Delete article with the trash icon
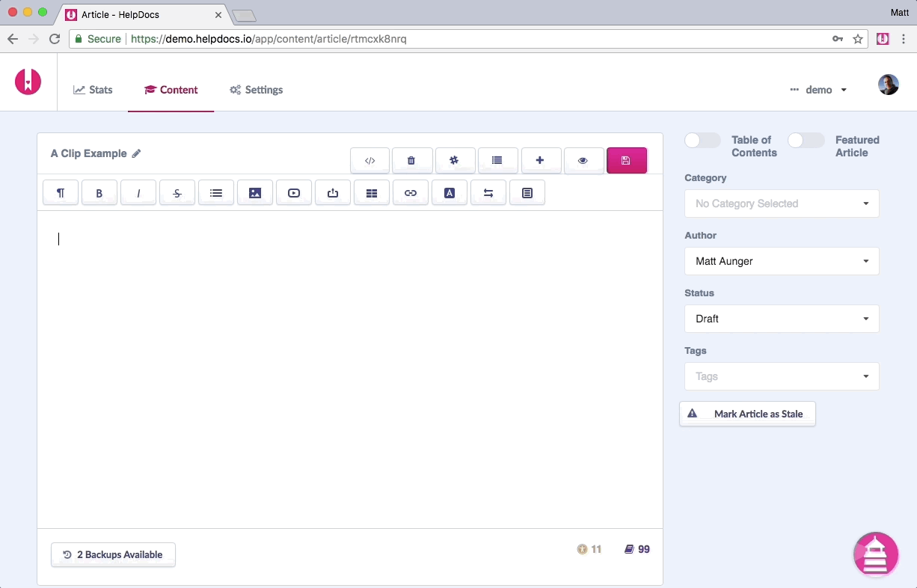This screenshot has width=917, height=588. (411, 160)
